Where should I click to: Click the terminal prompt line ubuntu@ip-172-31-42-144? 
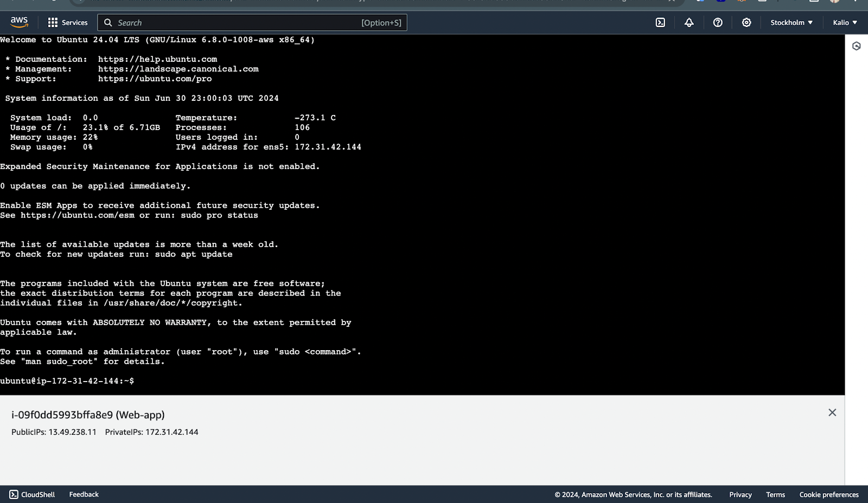click(x=67, y=381)
